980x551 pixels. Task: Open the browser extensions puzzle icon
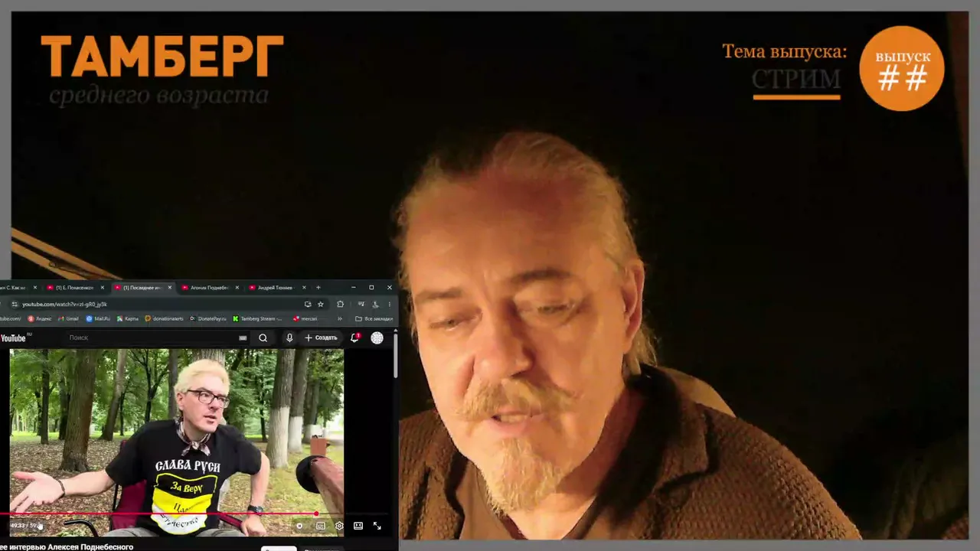[341, 304]
